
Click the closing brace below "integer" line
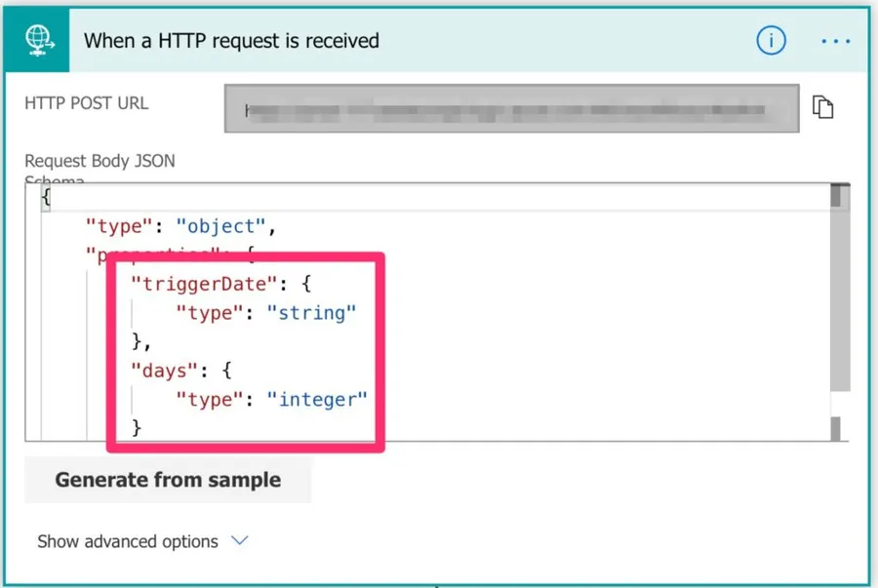(x=136, y=426)
